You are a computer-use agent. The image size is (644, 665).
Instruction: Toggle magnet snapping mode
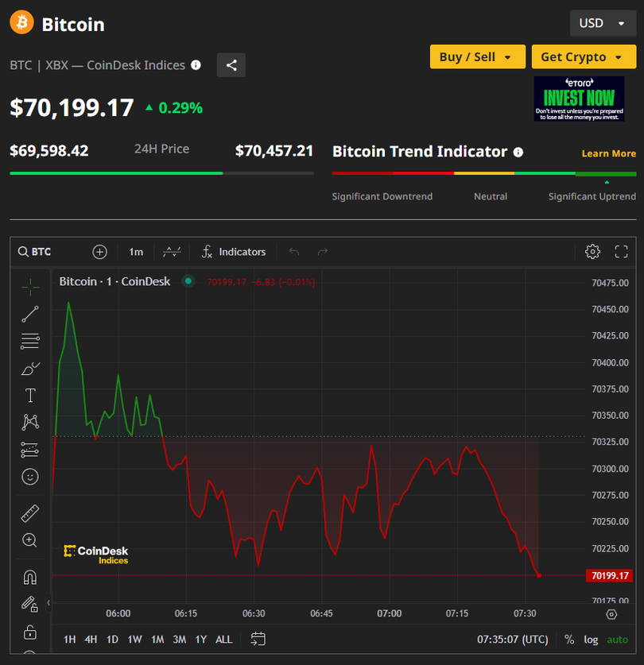pos(30,577)
